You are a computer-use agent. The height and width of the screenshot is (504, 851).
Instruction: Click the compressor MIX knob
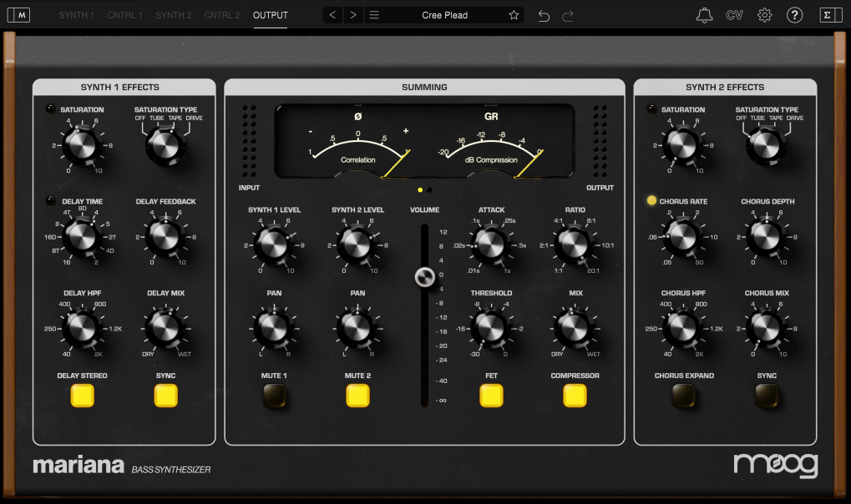[575, 329]
